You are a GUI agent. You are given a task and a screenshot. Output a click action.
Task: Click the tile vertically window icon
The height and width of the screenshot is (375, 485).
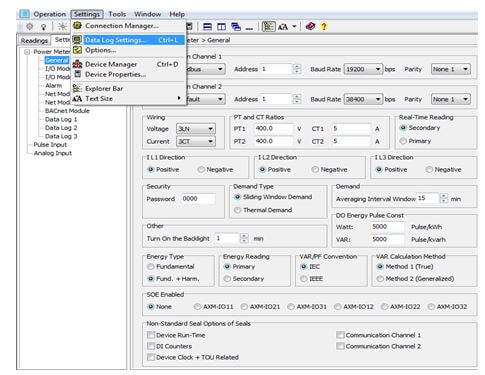point(221,27)
